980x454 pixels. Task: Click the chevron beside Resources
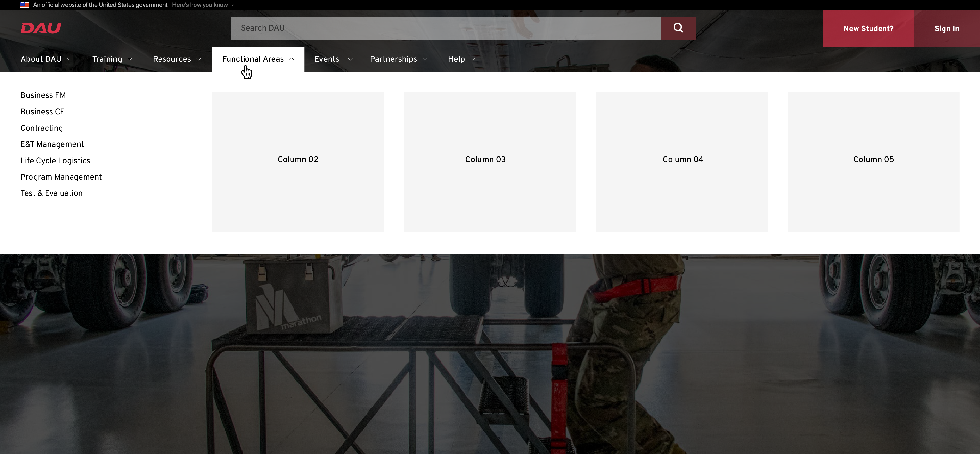pos(199,59)
